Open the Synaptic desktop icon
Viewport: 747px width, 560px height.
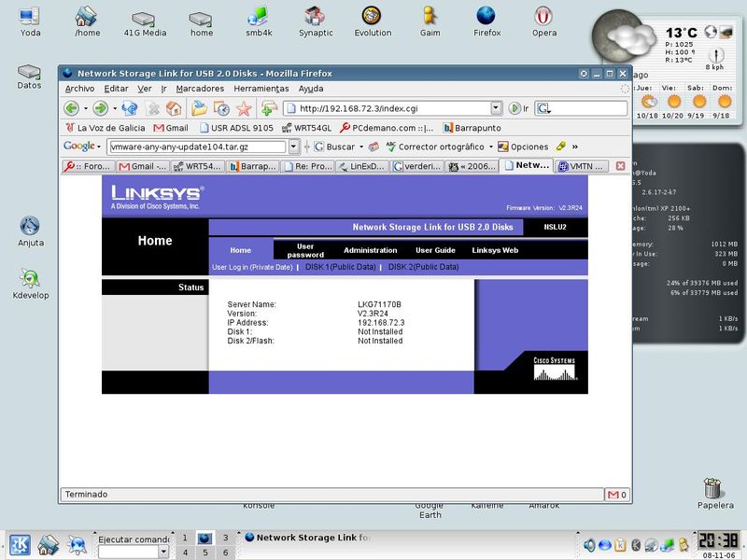(x=316, y=21)
